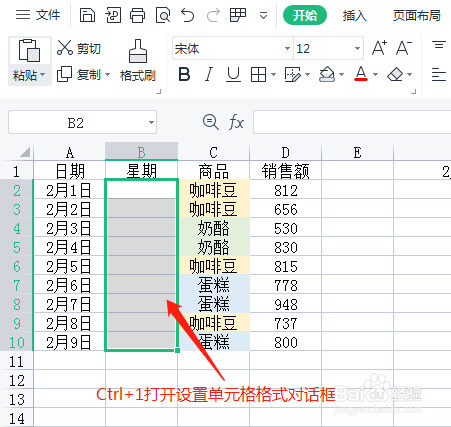Click the Paste clipboard icon
451x427 pixels.
(x=29, y=51)
